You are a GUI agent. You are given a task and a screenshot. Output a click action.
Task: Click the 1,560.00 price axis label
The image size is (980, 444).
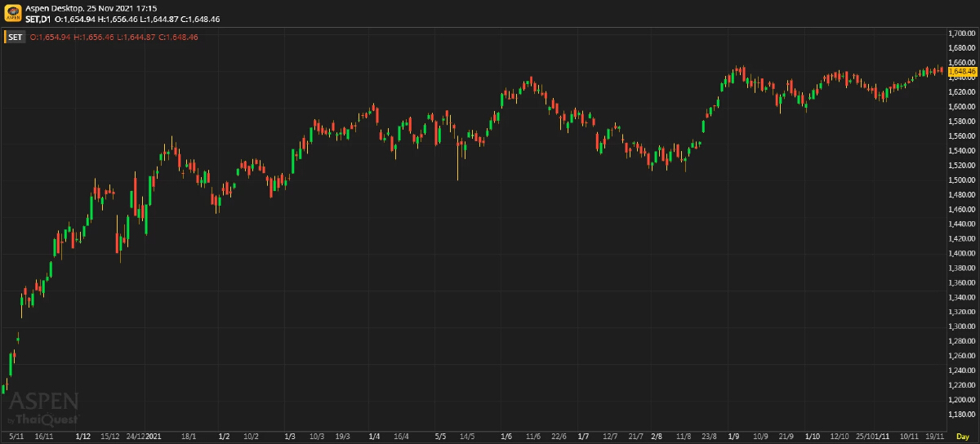pyautogui.click(x=963, y=136)
